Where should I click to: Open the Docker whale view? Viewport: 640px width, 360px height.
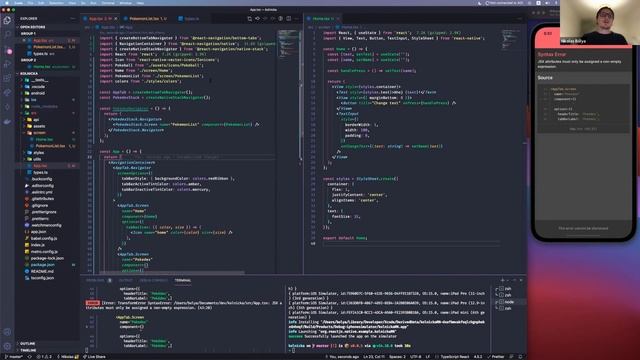[7, 122]
